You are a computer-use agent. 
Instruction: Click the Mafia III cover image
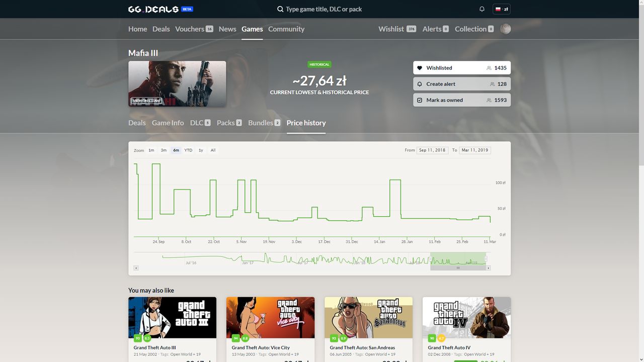click(177, 84)
